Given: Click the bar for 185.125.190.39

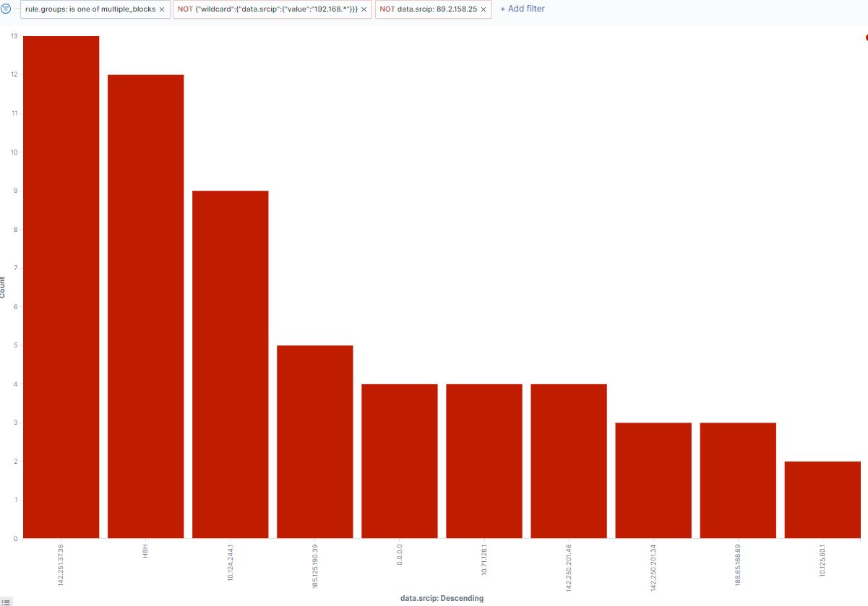Looking at the screenshot, I should 315,442.
